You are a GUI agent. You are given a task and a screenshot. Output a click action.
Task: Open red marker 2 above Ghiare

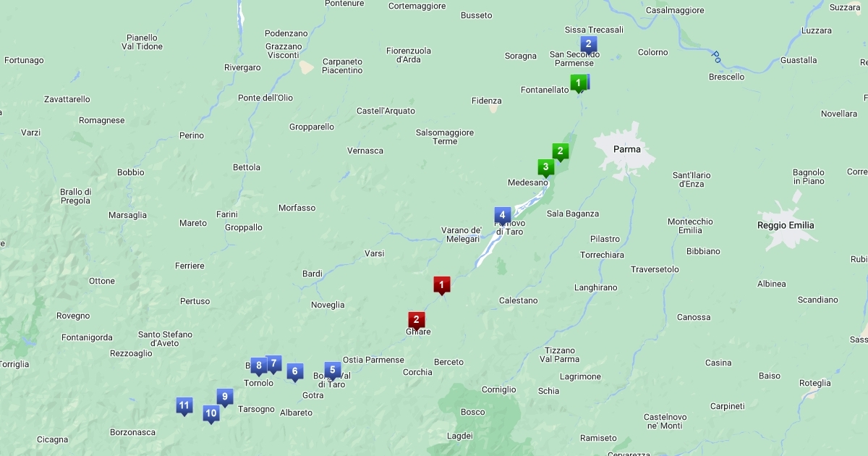(x=416, y=319)
